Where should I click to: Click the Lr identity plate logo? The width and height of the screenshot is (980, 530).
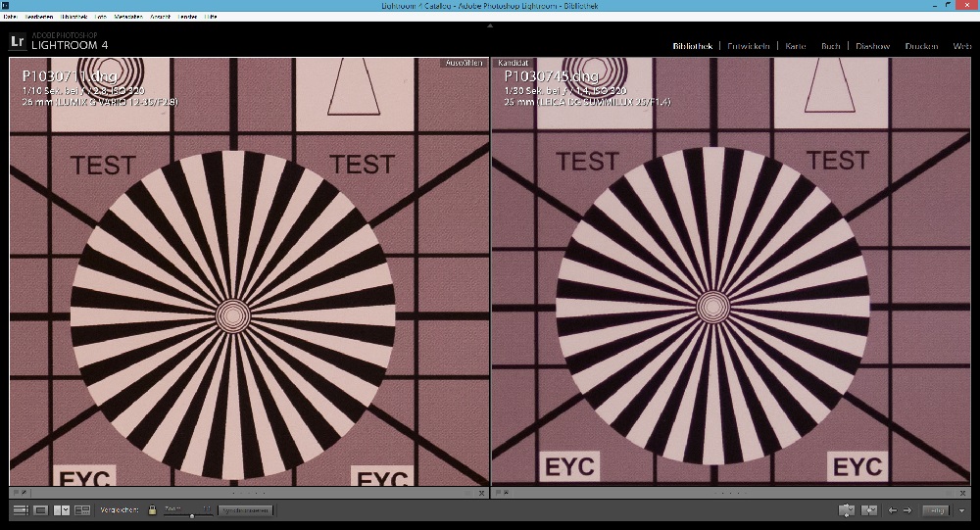(18, 42)
